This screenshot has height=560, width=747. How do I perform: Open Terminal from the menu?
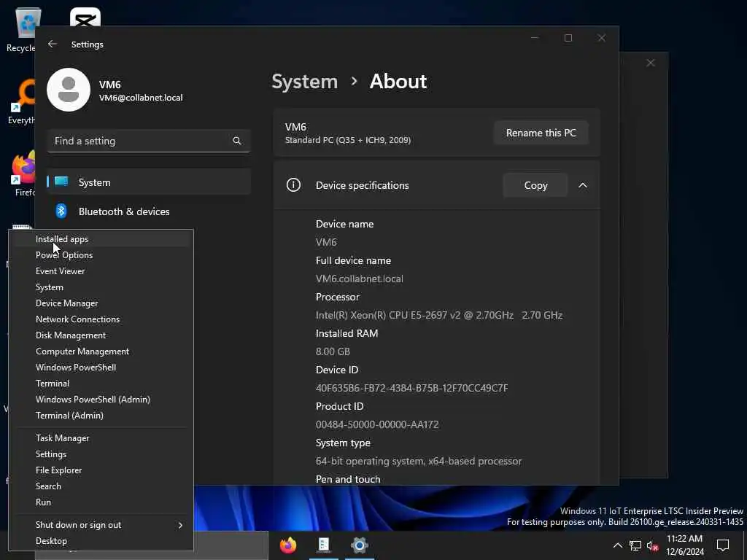pos(101,384)
